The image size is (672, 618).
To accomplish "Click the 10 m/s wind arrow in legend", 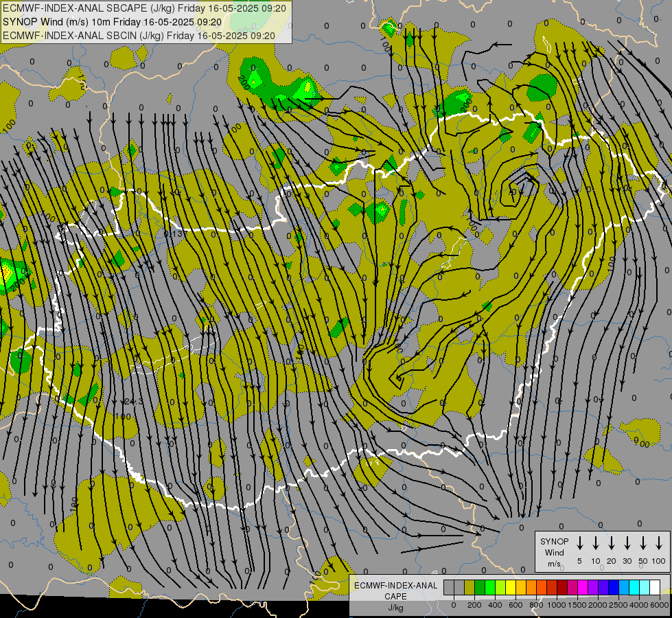I will [x=596, y=542].
